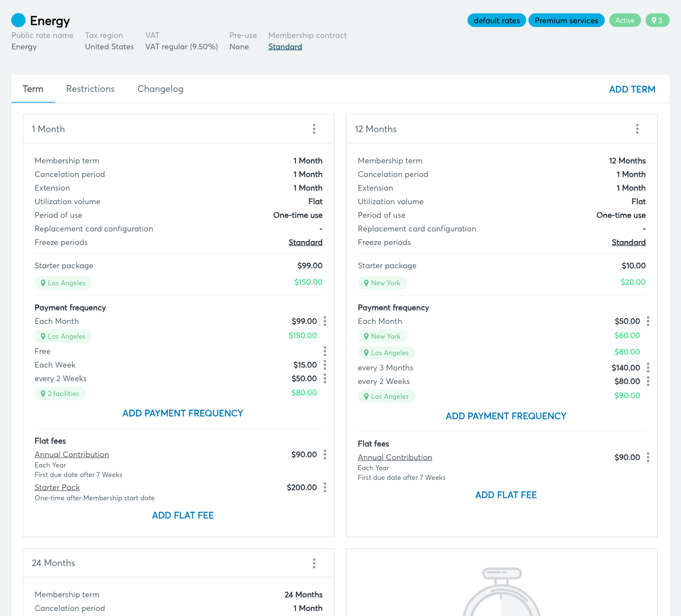The width and height of the screenshot is (681, 616).
Task: Click the $10.00 Starter package price in 12 Months
Action: tap(634, 265)
